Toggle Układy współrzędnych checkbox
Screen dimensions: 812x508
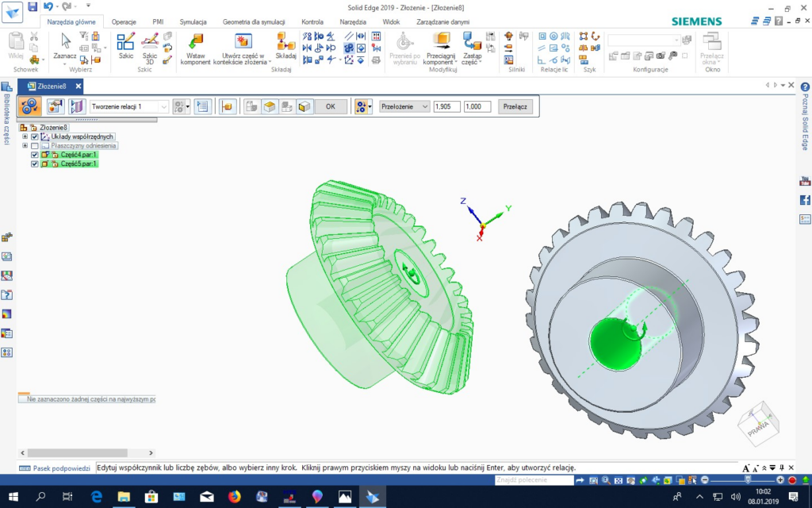pyautogui.click(x=35, y=137)
